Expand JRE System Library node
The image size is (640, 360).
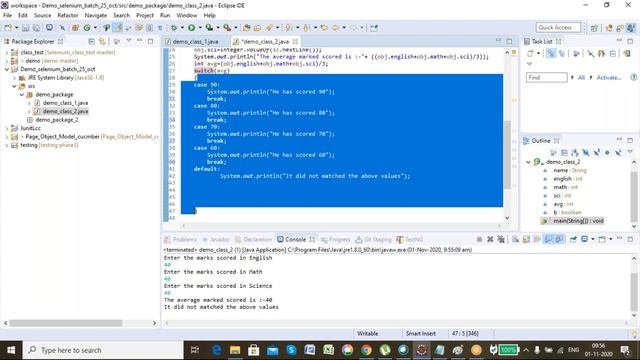point(14,78)
